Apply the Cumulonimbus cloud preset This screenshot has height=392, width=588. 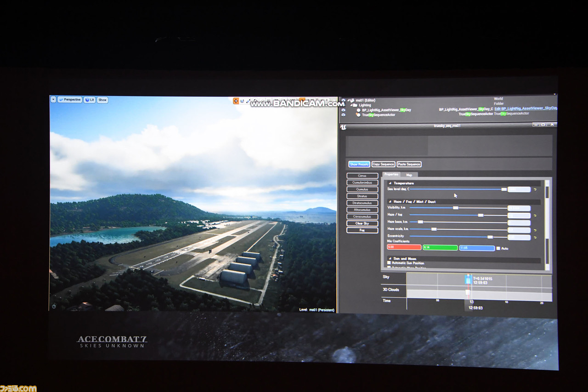pos(362,182)
